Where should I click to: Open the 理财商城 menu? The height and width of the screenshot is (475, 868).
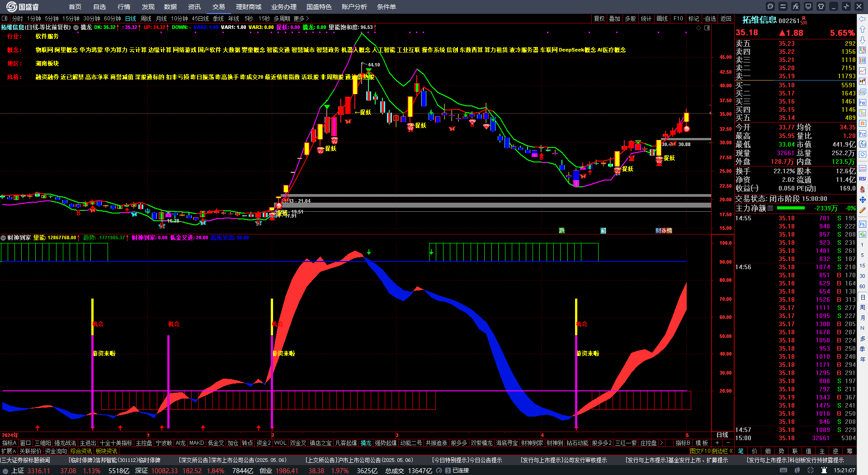tap(249, 7)
